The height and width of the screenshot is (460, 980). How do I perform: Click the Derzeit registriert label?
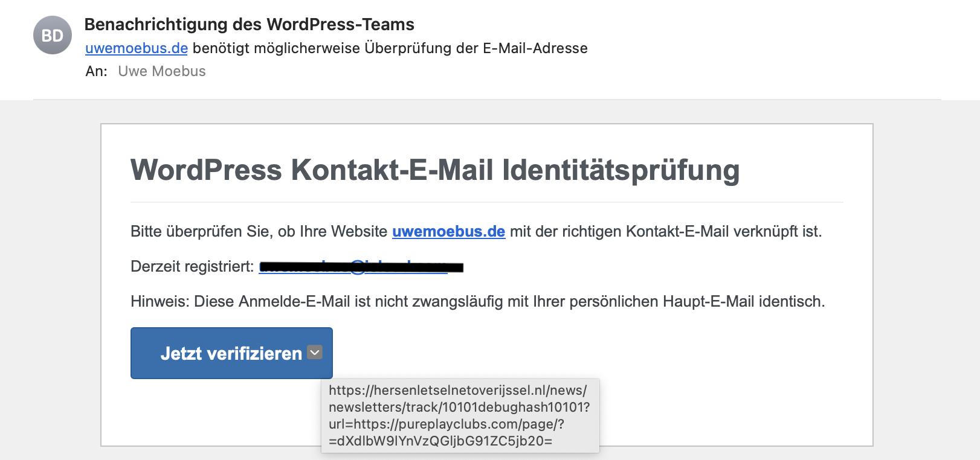[192, 267]
